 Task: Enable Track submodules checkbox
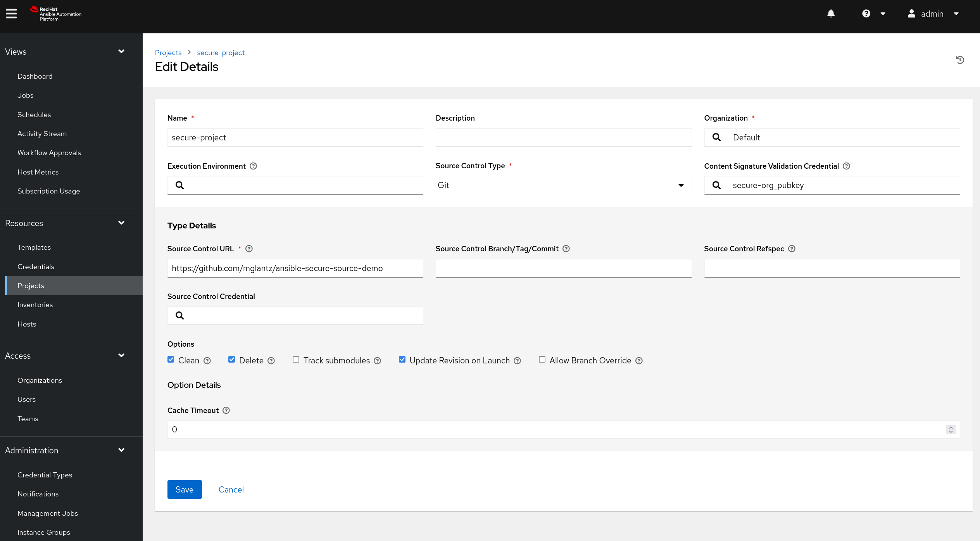[x=296, y=360]
